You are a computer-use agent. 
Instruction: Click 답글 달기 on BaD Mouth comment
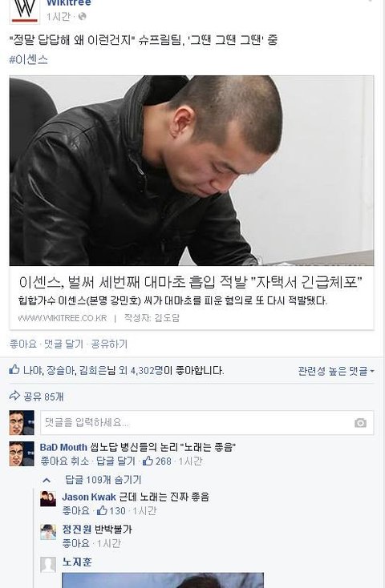click(115, 461)
